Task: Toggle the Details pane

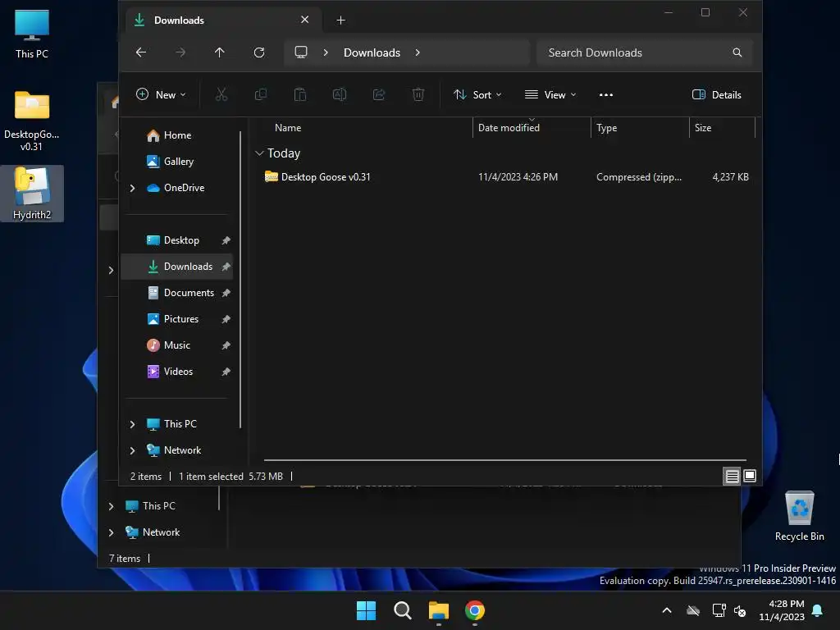Action: tap(717, 95)
